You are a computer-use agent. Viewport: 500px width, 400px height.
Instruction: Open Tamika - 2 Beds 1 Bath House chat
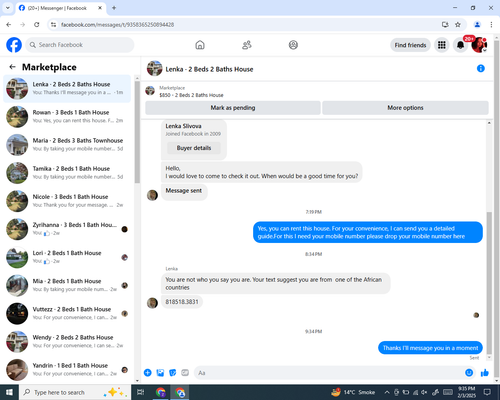(67, 173)
